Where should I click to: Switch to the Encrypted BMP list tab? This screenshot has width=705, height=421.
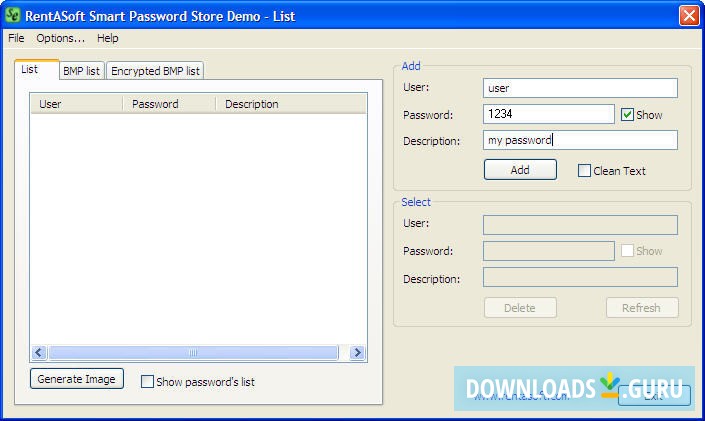[155, 71]
